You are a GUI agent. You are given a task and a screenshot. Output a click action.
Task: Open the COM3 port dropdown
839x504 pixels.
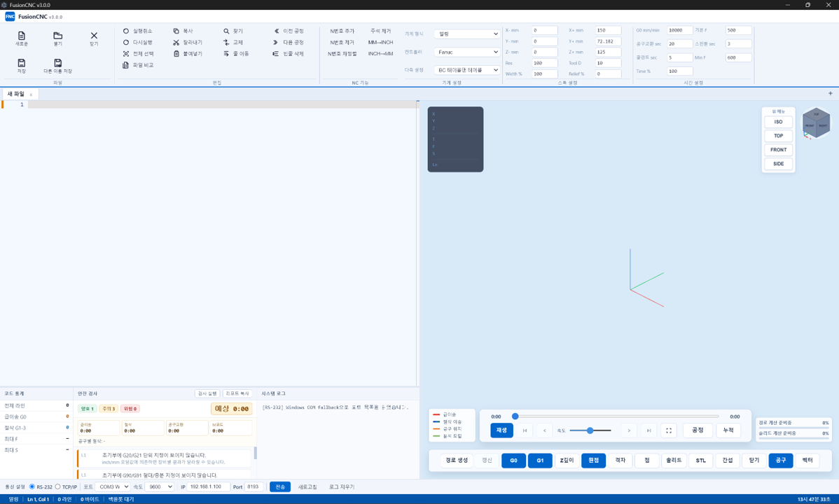tap(113, 487)
